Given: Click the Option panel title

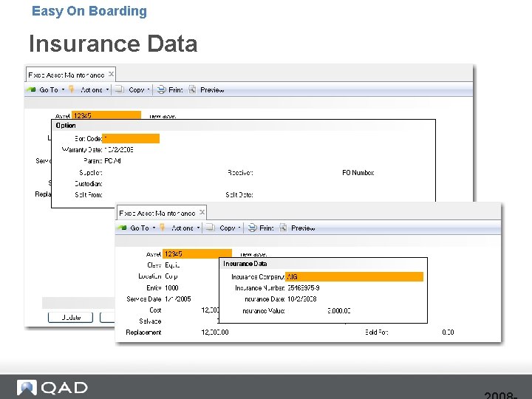Looking at the screenshot, I should 66,126.
